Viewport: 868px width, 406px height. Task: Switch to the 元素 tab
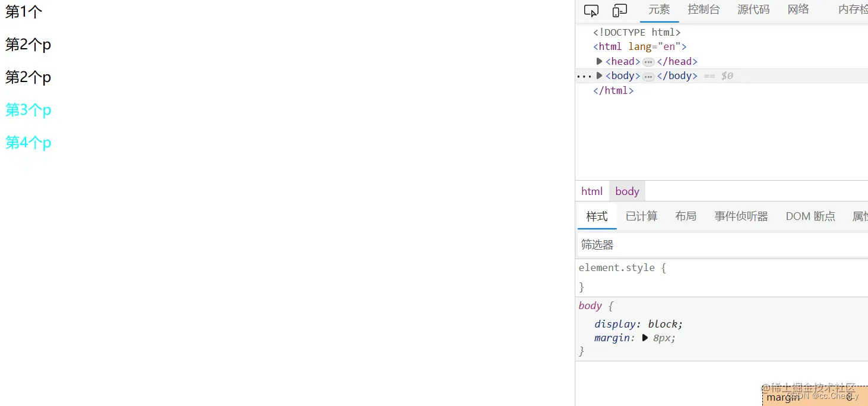click(x=659, y=10)
